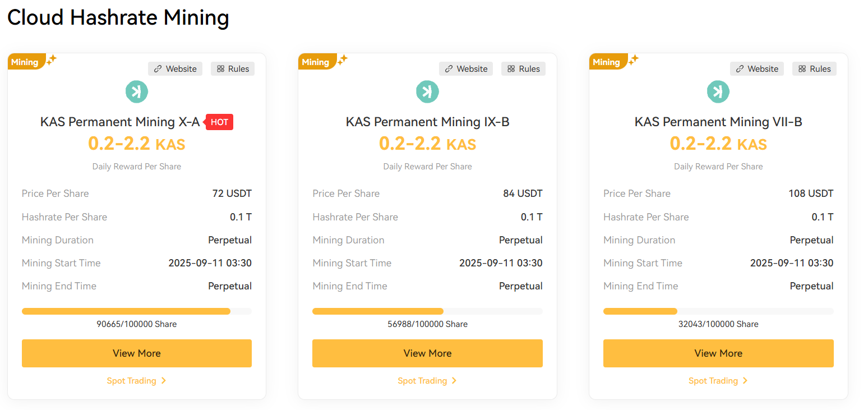Open Rules on the X-A card
Screen dimensions: 868x410
(233, 69)
